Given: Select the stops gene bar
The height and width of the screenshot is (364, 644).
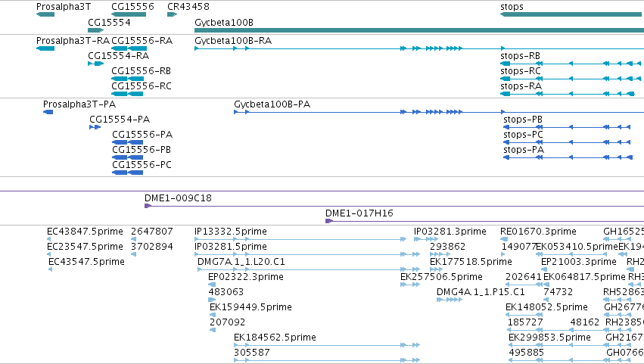Looking at the screenshot, I should coord(571,15).
